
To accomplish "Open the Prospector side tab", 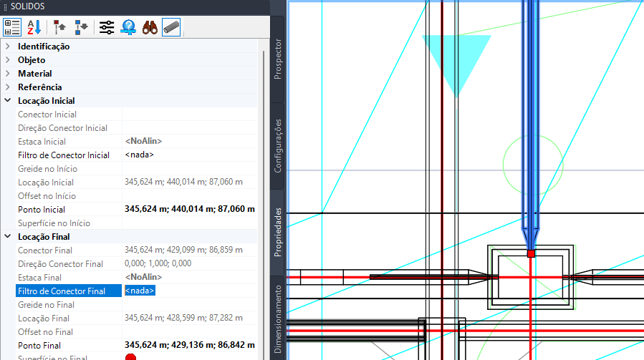I will click(x=278, y=59).
